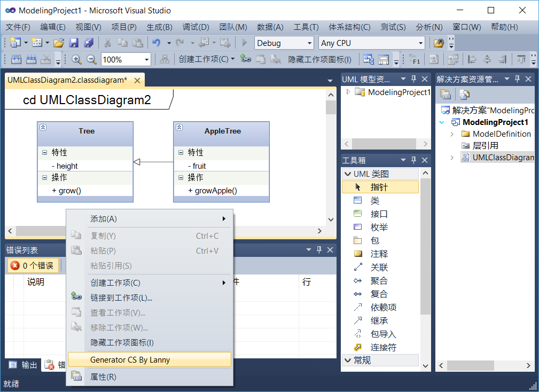This screenshot has height=392, width=539.
Task: Start debugging with the green play icon
Action: coord(245,43)
